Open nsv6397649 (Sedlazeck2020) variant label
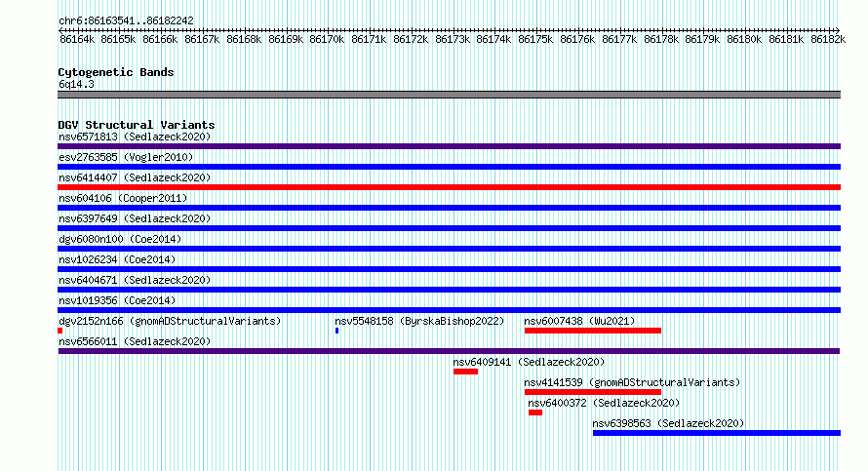Viewport: 868px width, 471px height. click(135, 218)
